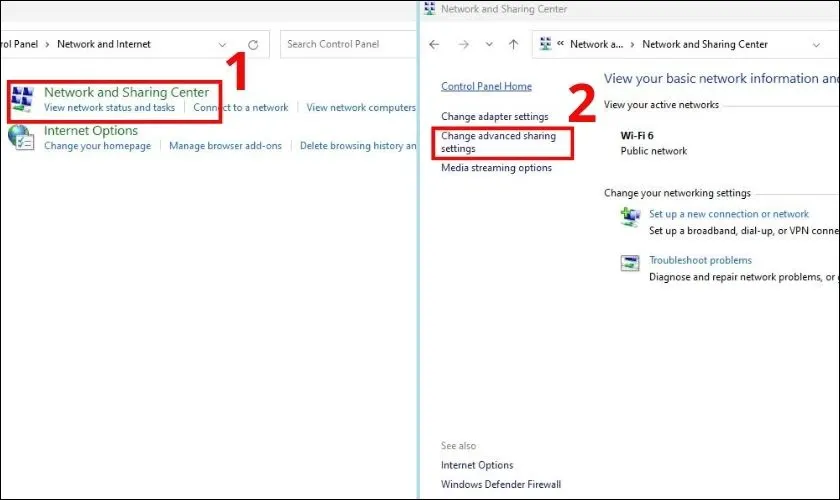840x500 pixels.
Task: Click the Back arrow in Sharing Center window
Action: pyautogui.click(x=434, y=44)
